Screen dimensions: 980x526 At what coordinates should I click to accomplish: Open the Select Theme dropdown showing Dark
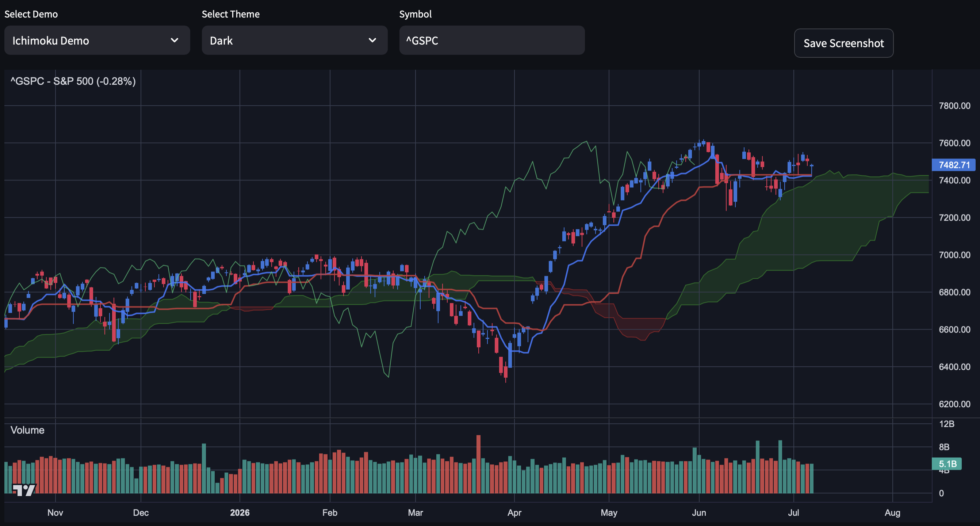[x=294, y=40]
